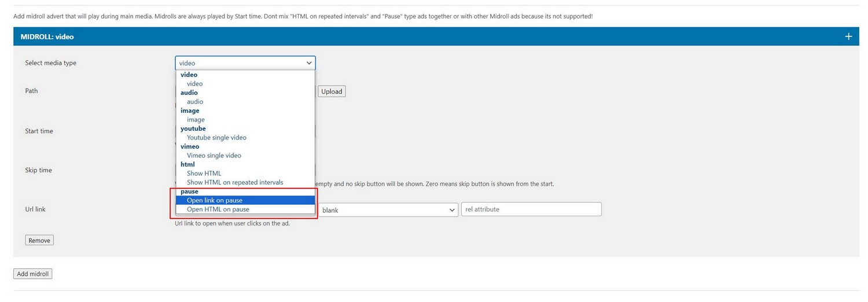
Task: Choose the indented video option in list
Action: [x=195, y=84]
